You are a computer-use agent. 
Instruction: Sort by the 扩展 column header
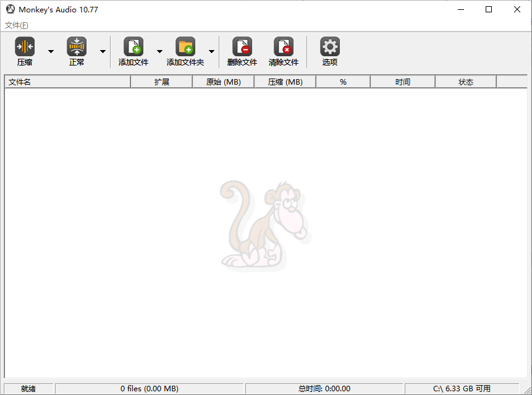point(161,81)
